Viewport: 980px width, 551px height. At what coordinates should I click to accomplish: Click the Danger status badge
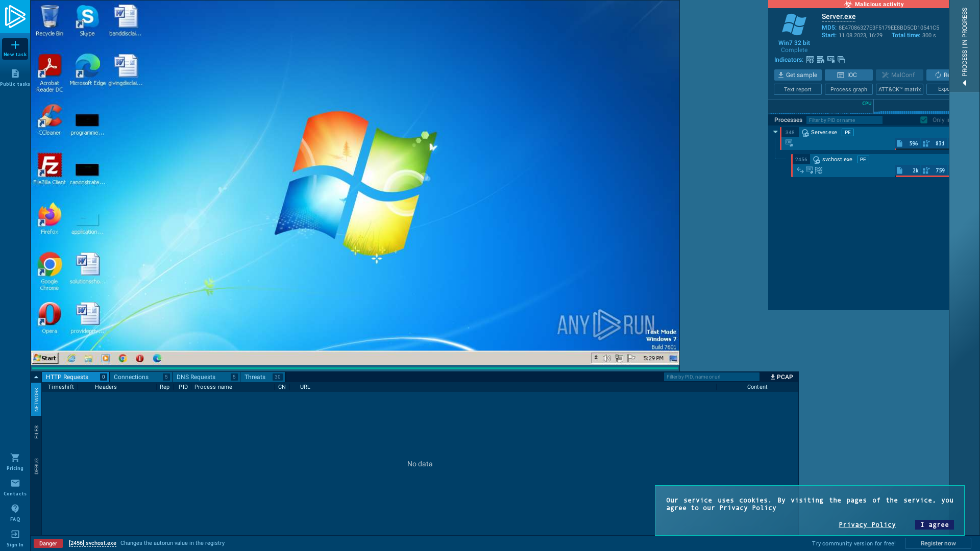tap(48, 543)
